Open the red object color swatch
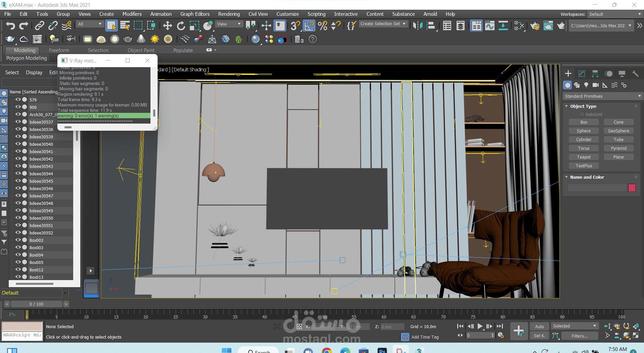Screen dimensions: 644x353 [x=632, y=188]
